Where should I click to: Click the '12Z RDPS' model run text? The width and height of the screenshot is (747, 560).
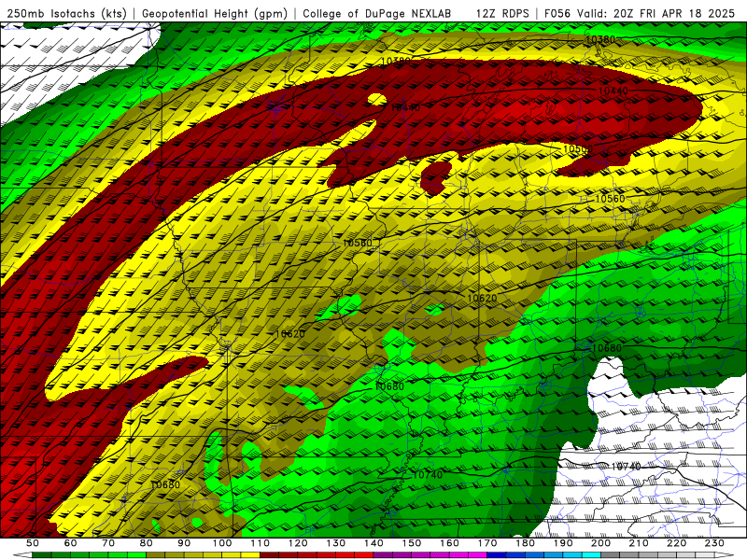click(x=502, y=13)
